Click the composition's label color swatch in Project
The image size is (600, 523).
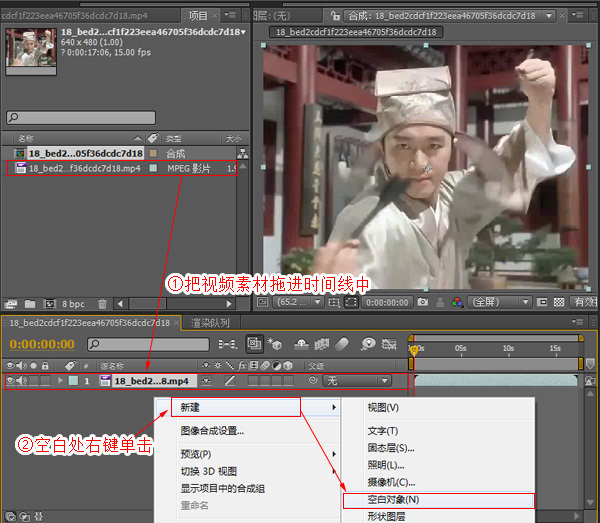[x=153, y=153]
